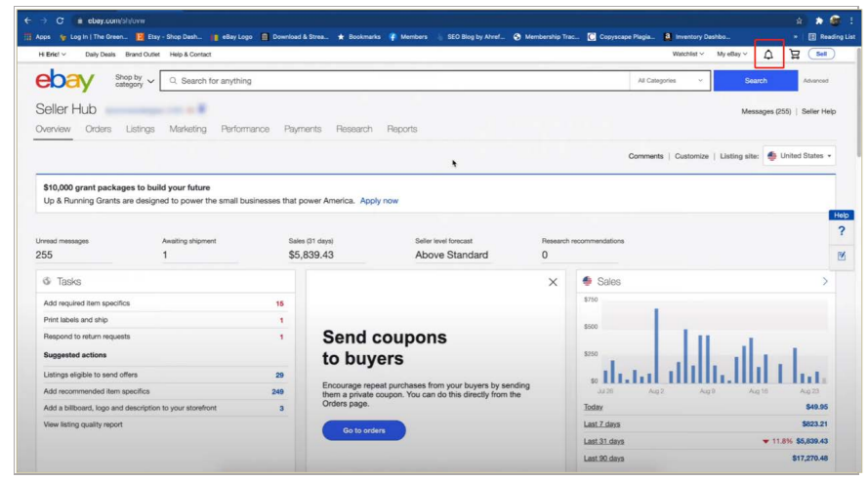The height and width of the screenshot is (480, 868).
Task: Open the Reports tab
Action: [402, 129]
